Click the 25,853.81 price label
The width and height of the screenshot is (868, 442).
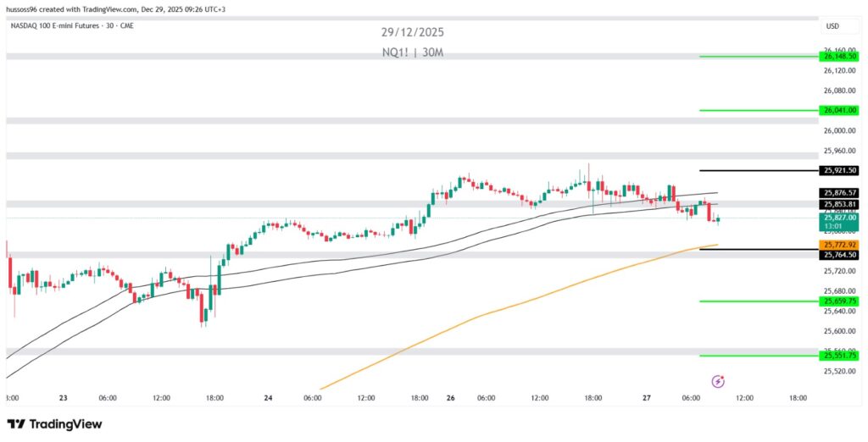(x=839, y=204)
